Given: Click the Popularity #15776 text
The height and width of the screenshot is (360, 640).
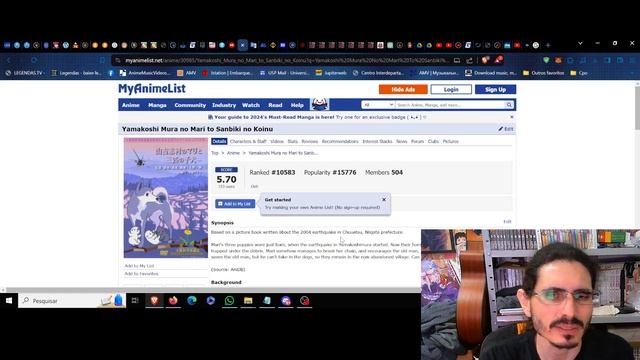Looking at the screenshot, I should tap(330, 173).
